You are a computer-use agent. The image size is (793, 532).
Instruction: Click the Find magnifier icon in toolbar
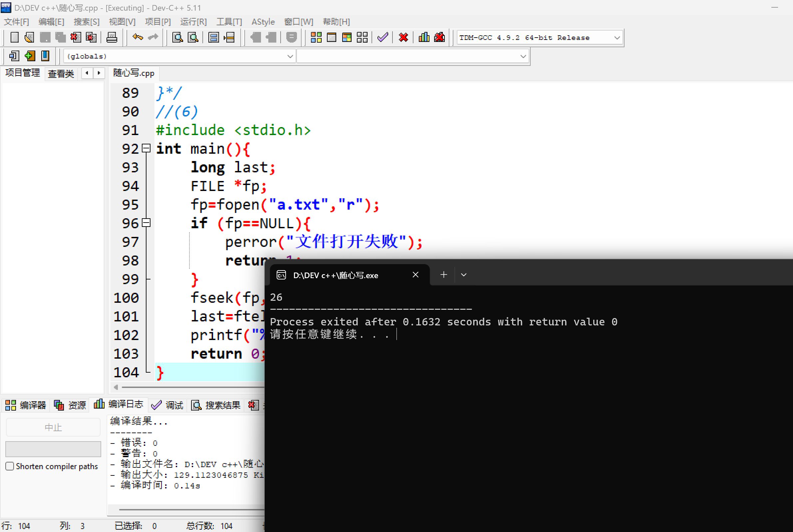177,37
